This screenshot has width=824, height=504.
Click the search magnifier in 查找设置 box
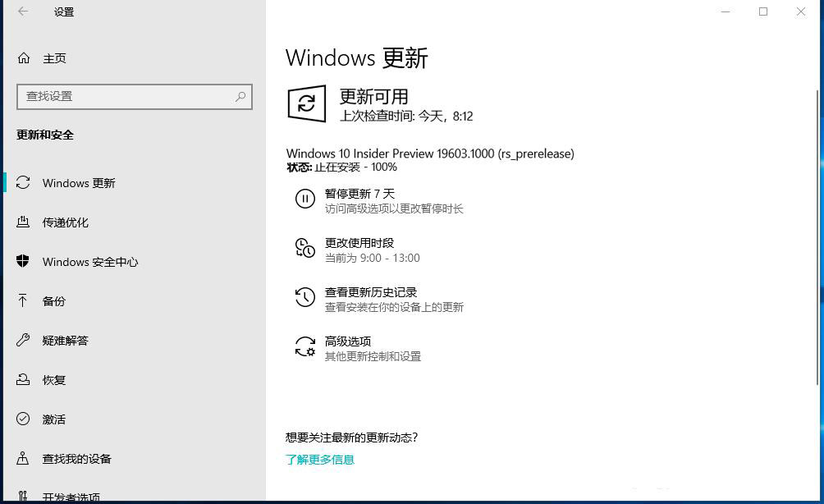pyautogui.click(x=240, y=96)
